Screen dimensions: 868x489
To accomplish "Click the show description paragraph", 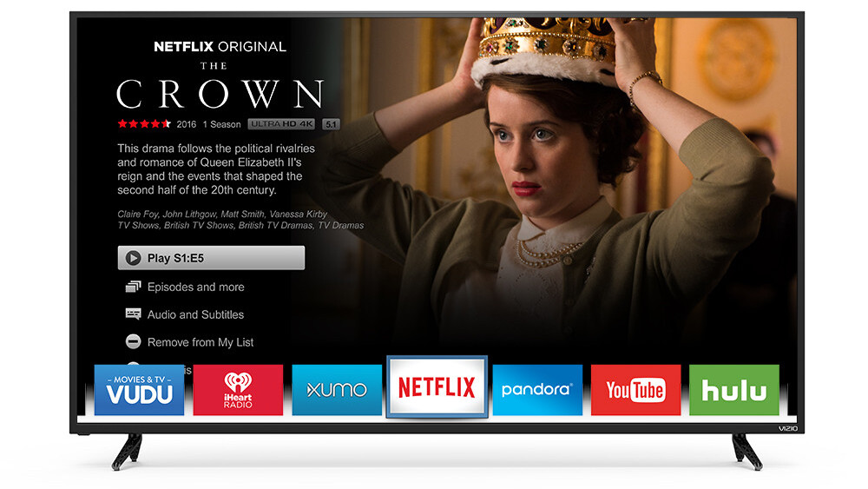I will pyautogui.click(x=216, y=169).
